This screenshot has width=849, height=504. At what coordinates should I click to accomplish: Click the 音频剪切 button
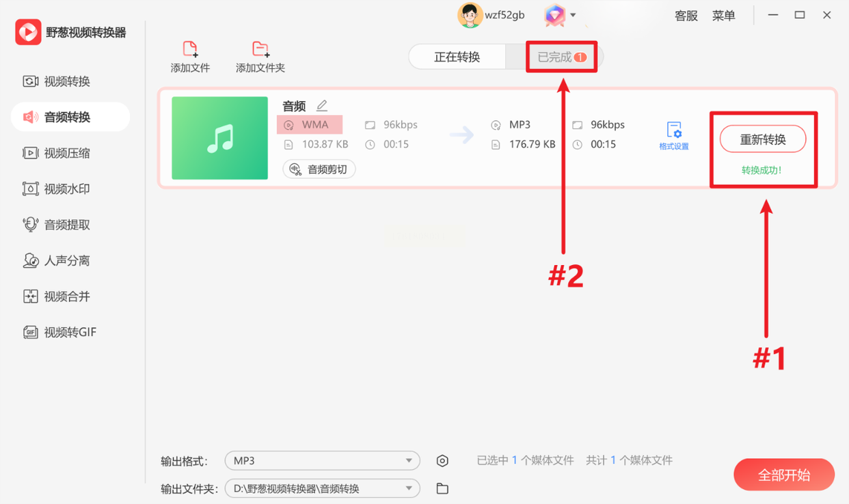coord(319,169)
